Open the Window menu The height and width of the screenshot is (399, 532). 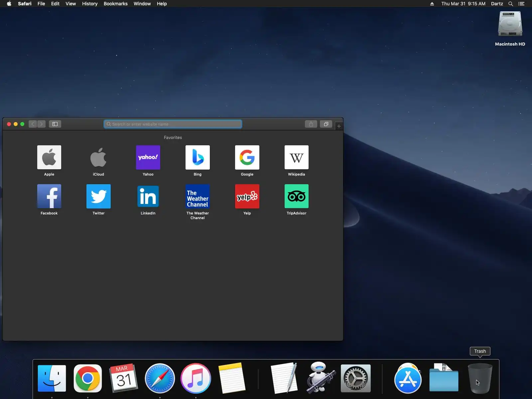tap(142, 4)
